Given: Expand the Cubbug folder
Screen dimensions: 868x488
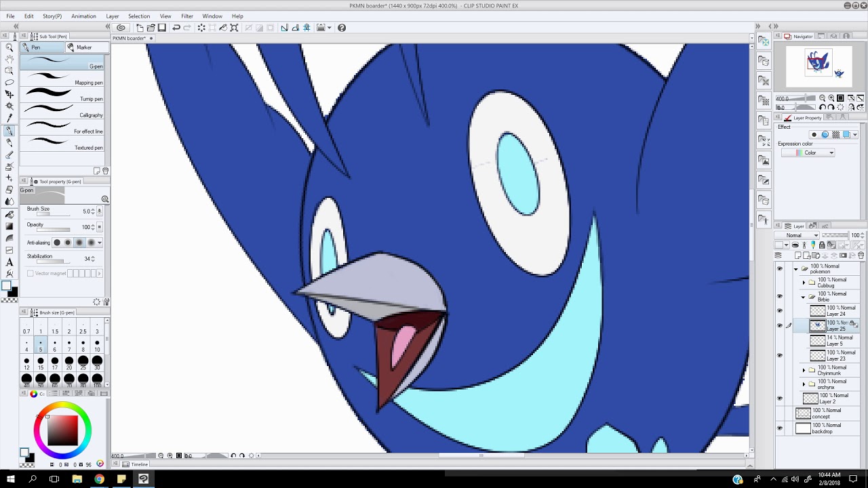Looking at the screenshot, I should click(804, 283).
